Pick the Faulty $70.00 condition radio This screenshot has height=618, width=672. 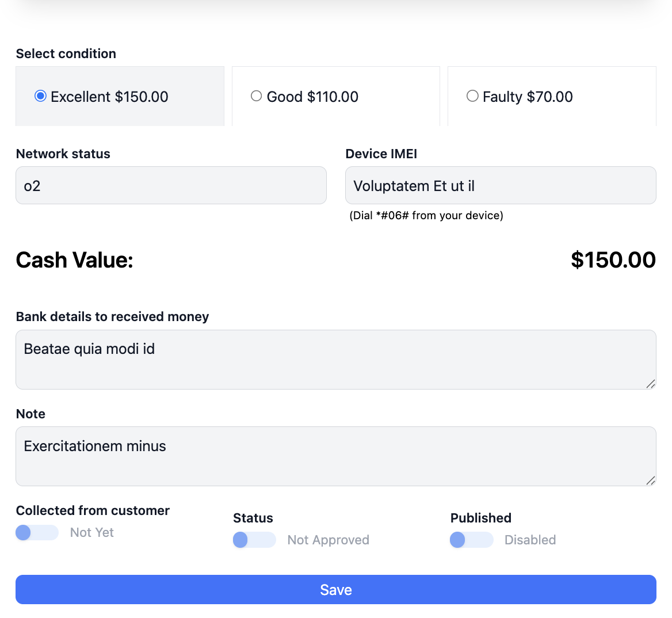(x=472, y=96)
